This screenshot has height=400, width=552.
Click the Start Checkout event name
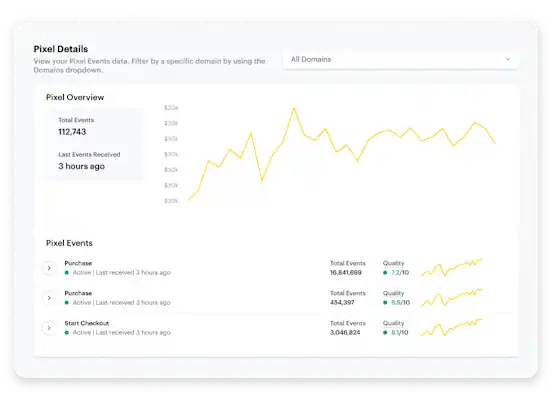pos(87,323)
